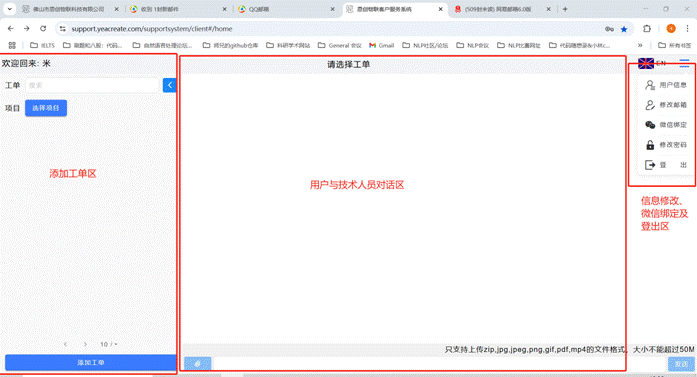
Task: Click the 选择项目 button
Action: pyautogui.click(x=46, y=108)
